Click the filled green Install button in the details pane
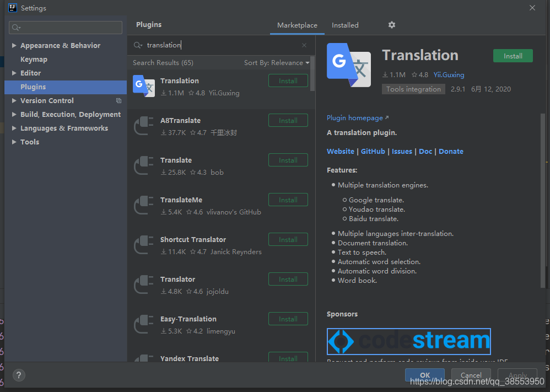 click(x=513, y=56)
